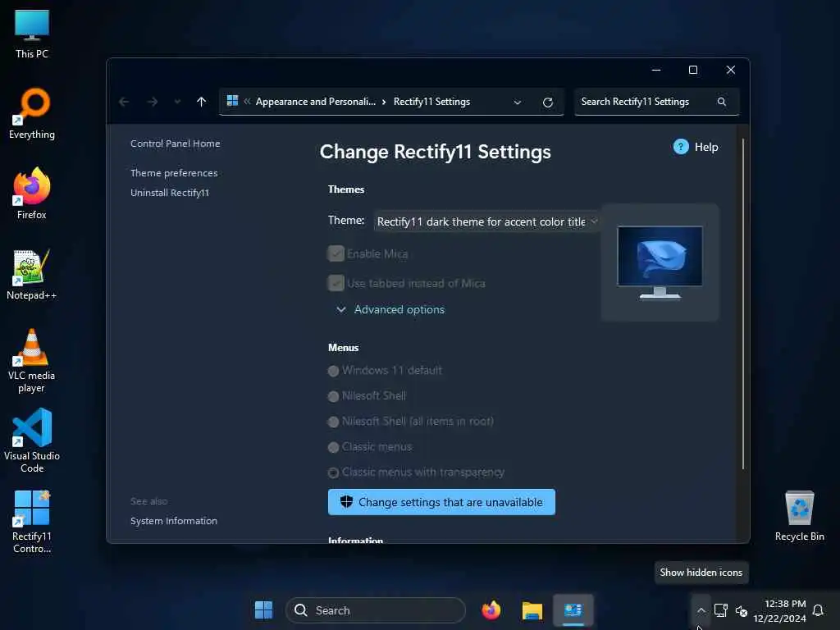The height and width of the screenshot is (630, 840).
Task: Go back with the back arrow
Action: (124, 102)
